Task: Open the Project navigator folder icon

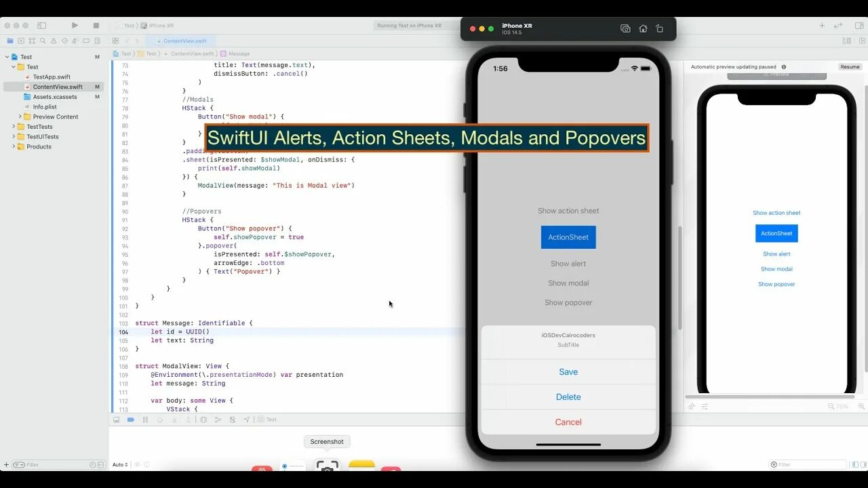Action: click(9, 41)
